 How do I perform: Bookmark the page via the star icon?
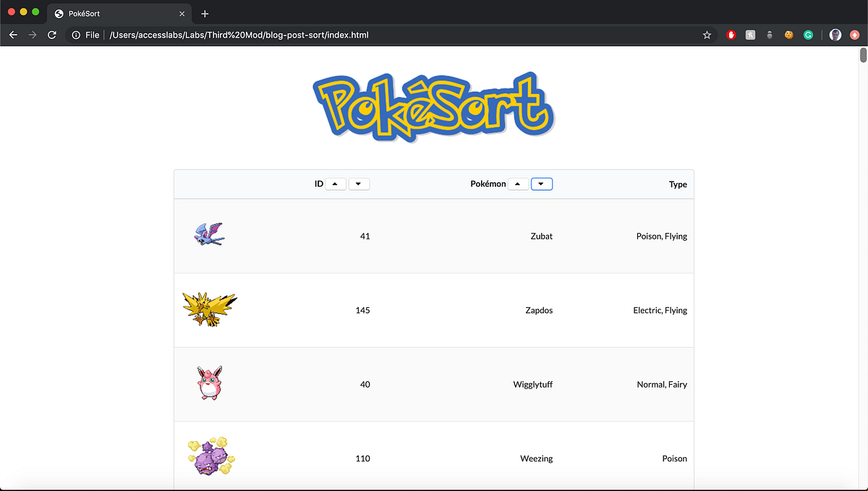click(x=707, y=34)
